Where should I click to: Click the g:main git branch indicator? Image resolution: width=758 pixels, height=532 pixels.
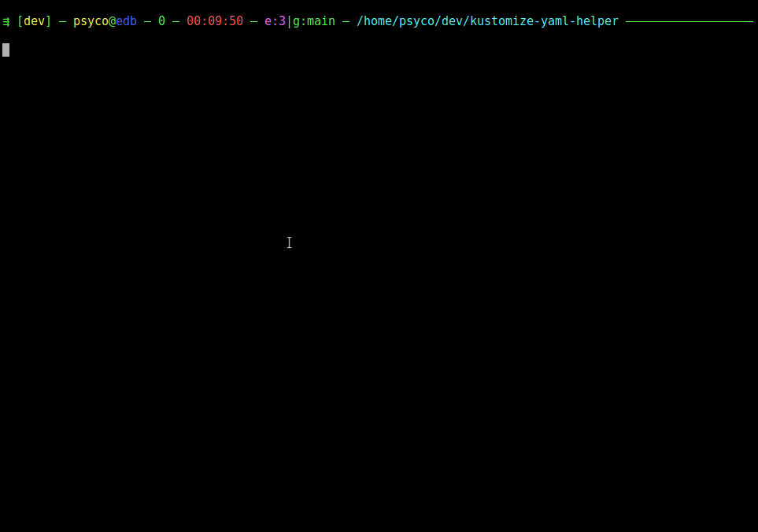pos(314,22)
